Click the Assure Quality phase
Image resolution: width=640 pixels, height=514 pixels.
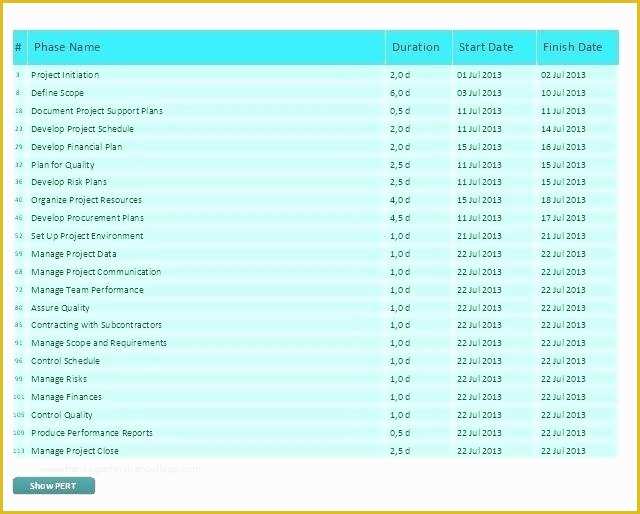[60, 308]
